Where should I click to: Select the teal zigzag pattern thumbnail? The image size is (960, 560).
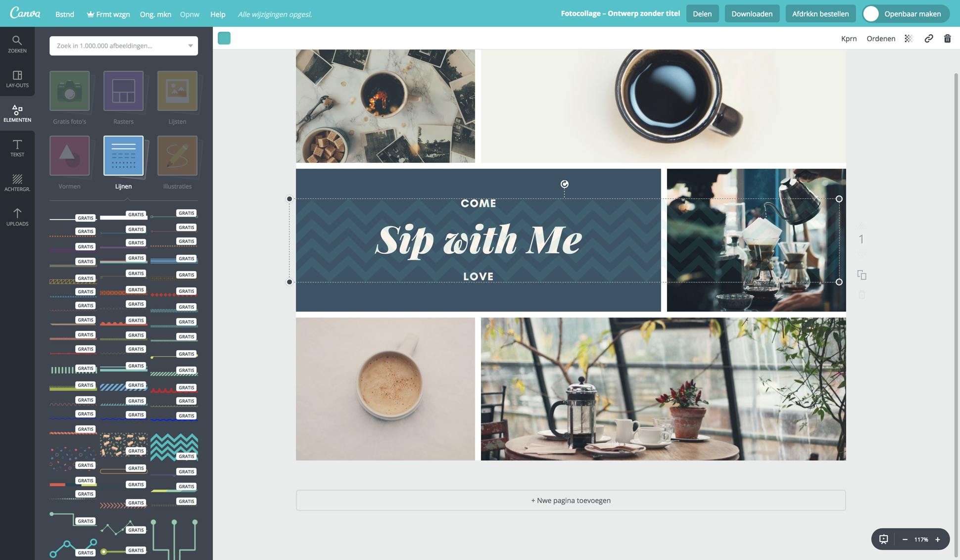[174, 447]
